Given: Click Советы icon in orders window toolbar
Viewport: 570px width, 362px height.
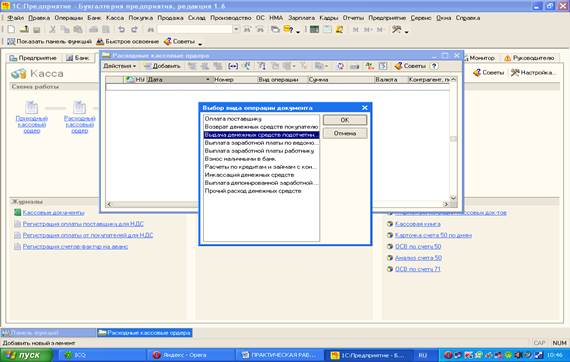Looking at the screenshot, I should pyautogui.click(x=410, y=66).
